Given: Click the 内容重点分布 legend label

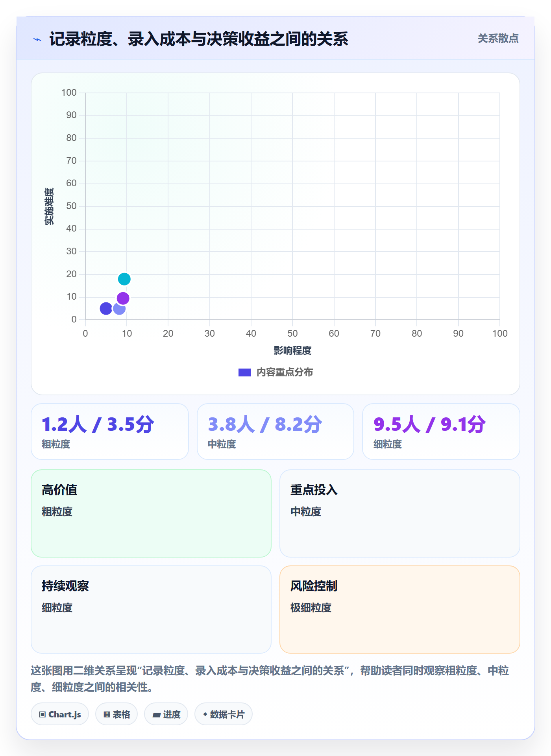Looking at the screenshot, I should (285, 372).
